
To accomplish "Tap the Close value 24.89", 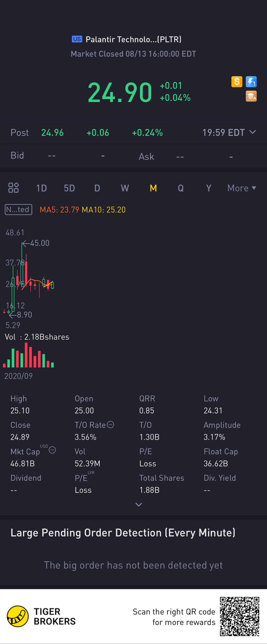I will (20, 437).
